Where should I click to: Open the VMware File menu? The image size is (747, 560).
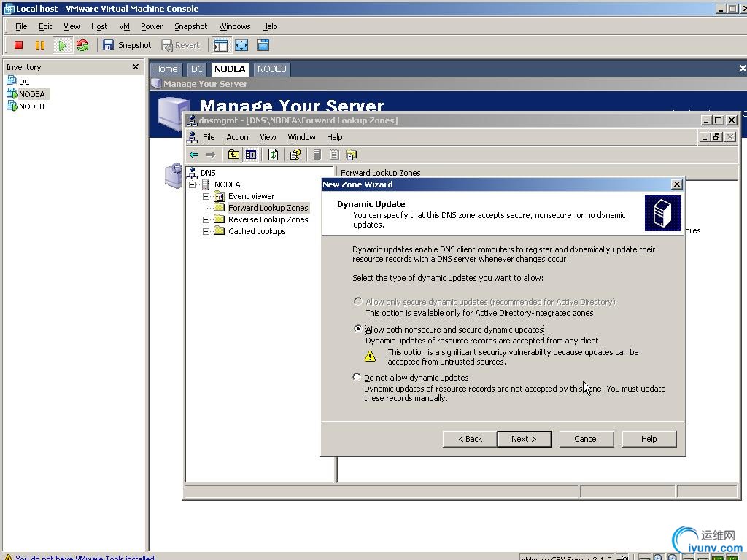pos(21,26)
